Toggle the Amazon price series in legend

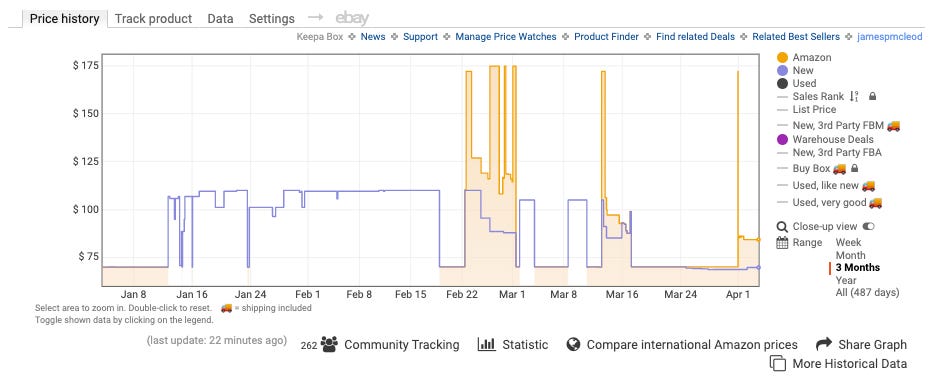pos(804,58)
